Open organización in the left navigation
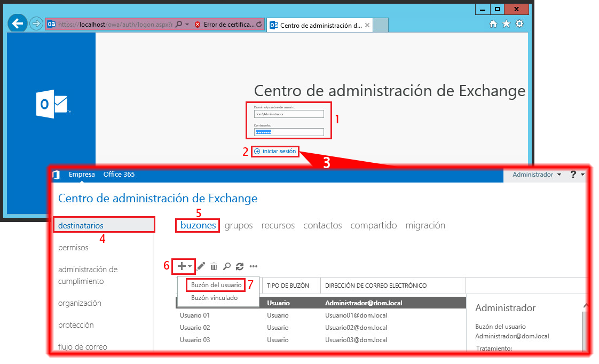Screen dimensions: 599x364 coord(80,303)
